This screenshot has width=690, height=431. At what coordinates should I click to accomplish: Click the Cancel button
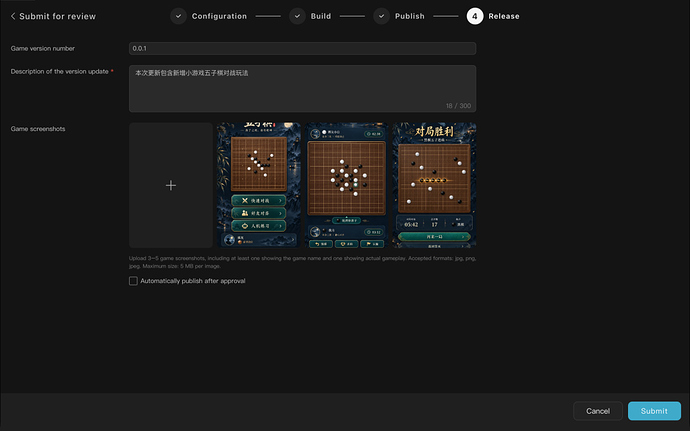598,411
